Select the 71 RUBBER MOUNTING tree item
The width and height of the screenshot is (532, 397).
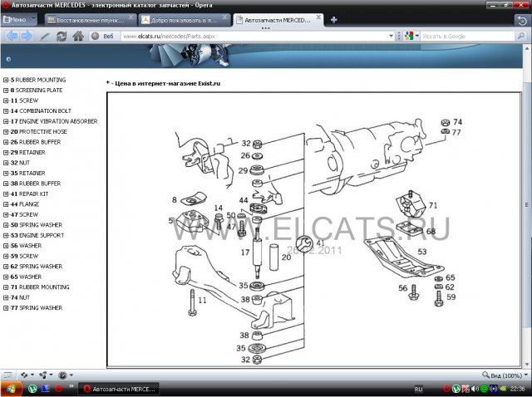coord(40,287)
